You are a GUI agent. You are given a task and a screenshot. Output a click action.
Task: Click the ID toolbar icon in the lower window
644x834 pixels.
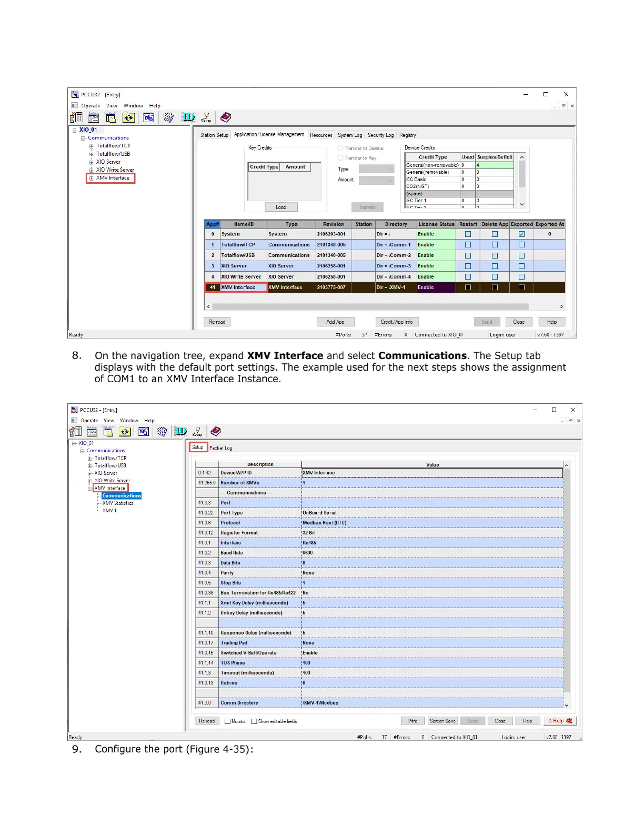click(180, 432)
